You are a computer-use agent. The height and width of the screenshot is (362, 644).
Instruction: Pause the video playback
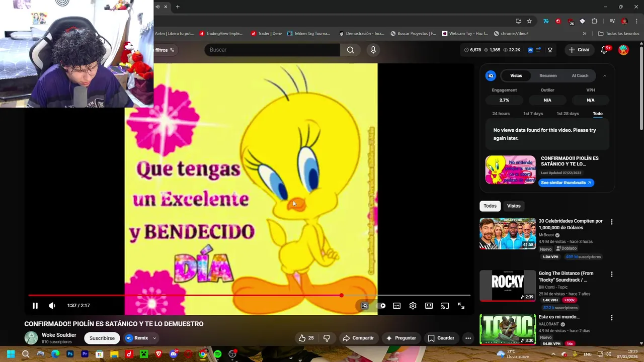pyautogui.click(x=35, y=306)
